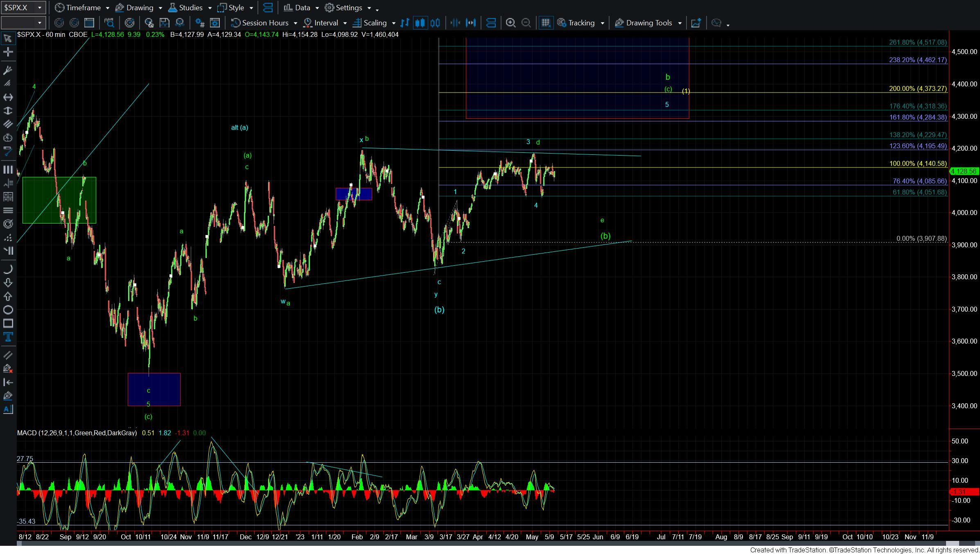Open the Drawing menu
Viewport: 980px width, 554px height.
(x=134, y=8)
